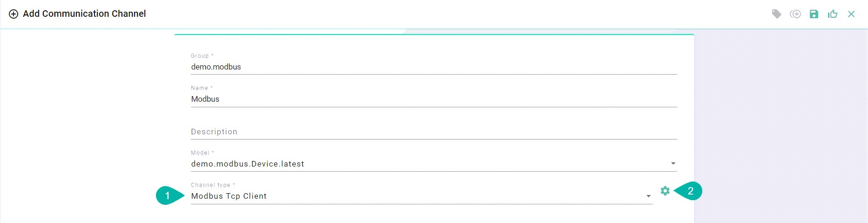Screen dimensions: 868x223
Task: Click the Model field label
Action: point(200,153)
